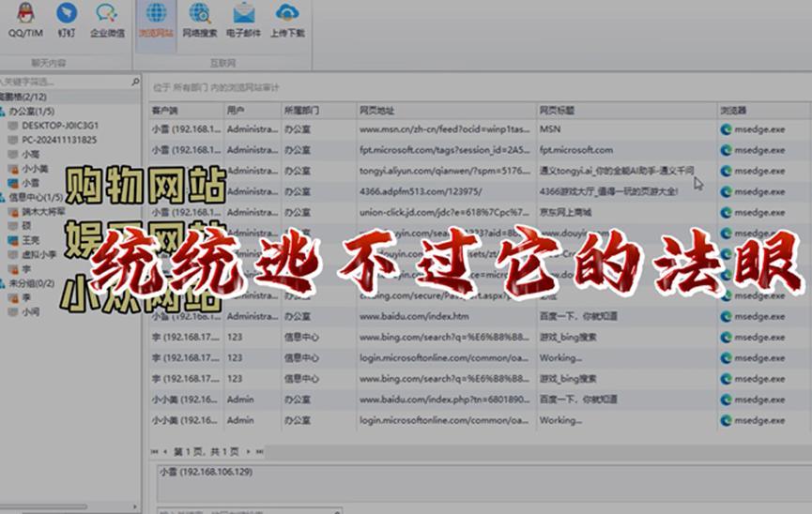
Task: Select the fpt.microsoft.com/tags address cell
Action: click(447, 150)
